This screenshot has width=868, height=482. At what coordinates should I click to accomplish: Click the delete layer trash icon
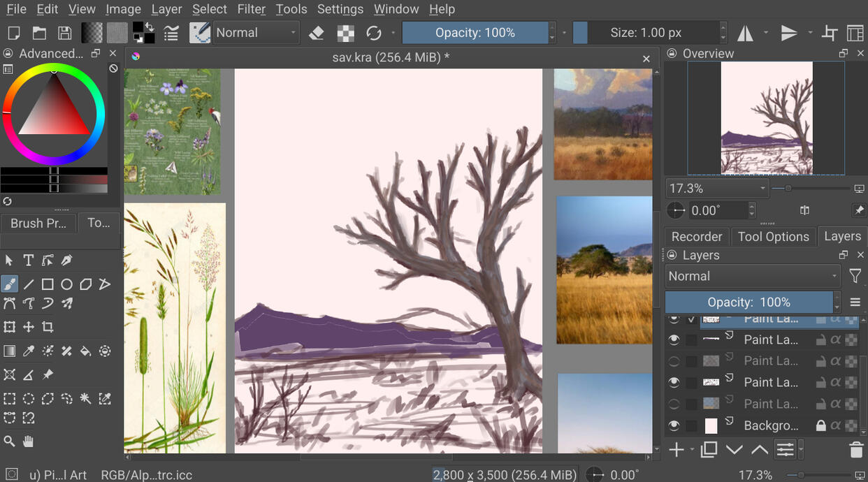coord(855,450)
